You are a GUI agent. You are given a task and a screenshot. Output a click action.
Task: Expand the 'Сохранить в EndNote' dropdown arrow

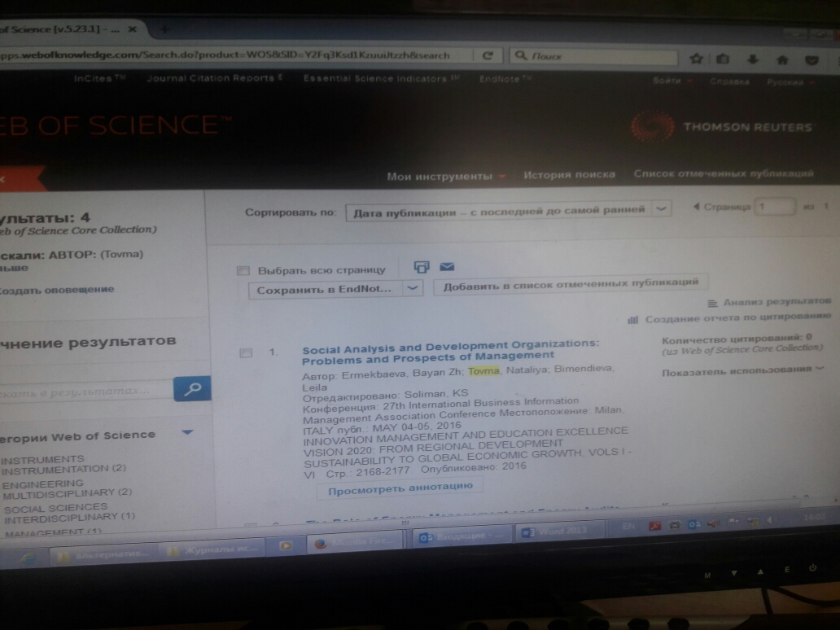(x=413, y=288)
